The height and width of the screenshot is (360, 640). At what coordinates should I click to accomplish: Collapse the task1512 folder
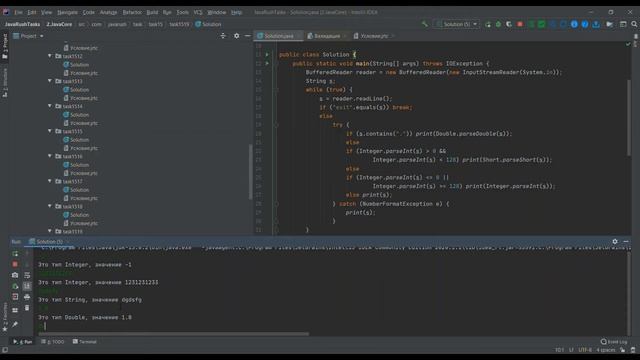[x=50, y=56]
